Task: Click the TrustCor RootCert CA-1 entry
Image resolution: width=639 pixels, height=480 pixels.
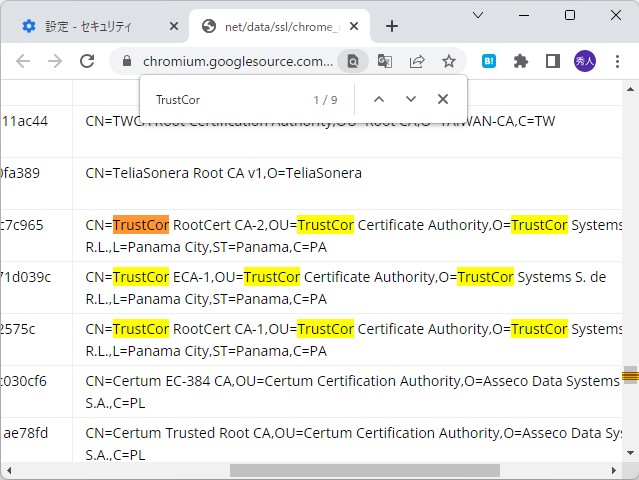Action: coord(354,340)
